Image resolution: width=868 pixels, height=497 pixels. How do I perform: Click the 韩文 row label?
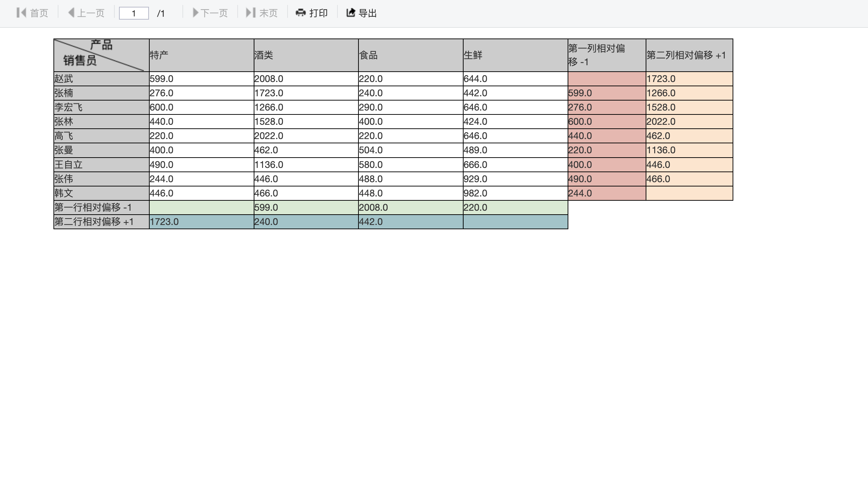pos(102,193)
